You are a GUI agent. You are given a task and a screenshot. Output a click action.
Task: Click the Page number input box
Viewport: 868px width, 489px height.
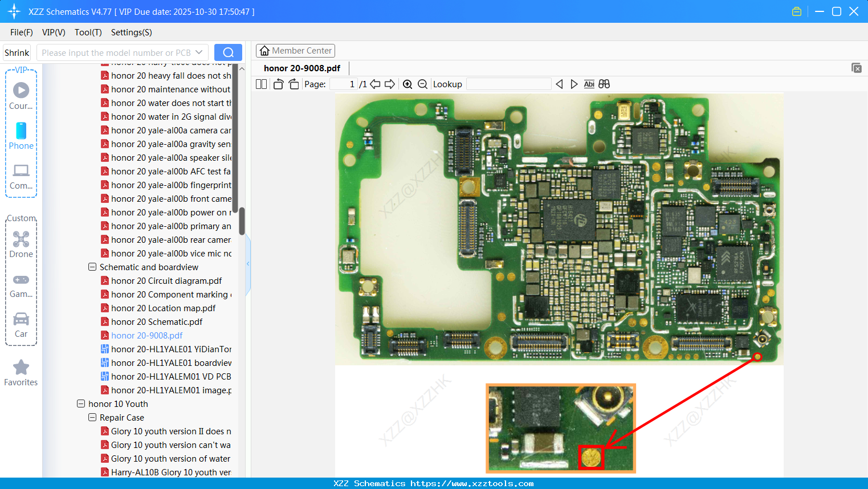tap(344, 84)
